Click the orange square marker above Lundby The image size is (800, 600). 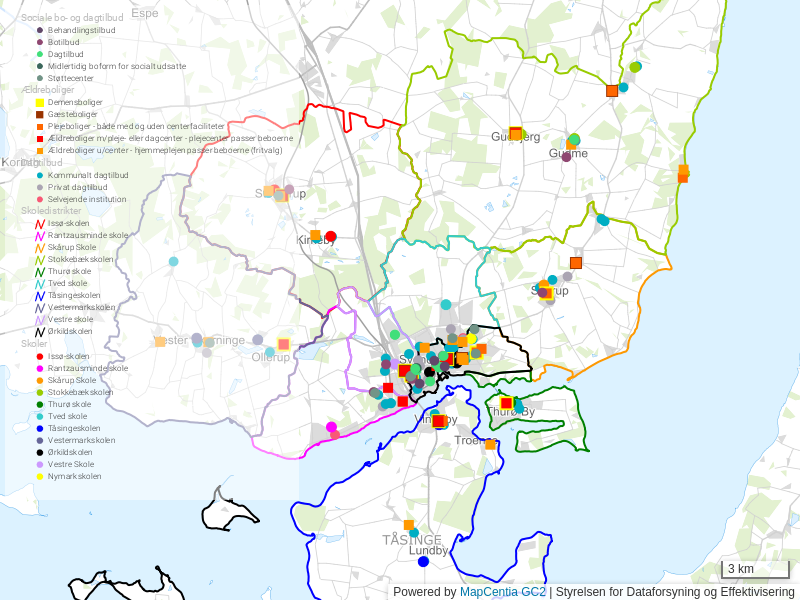(408, 525)
